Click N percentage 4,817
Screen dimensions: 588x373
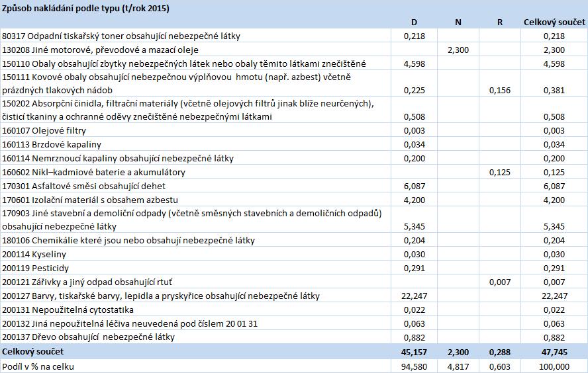tap(458, 366)
